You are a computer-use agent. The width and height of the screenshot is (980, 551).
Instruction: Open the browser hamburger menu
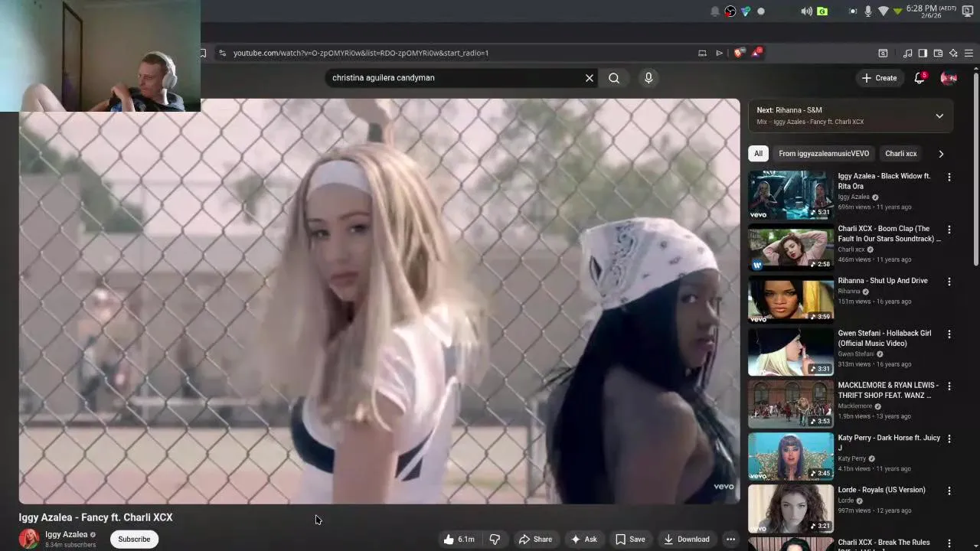pyautogui.click(x=969, y=53)
